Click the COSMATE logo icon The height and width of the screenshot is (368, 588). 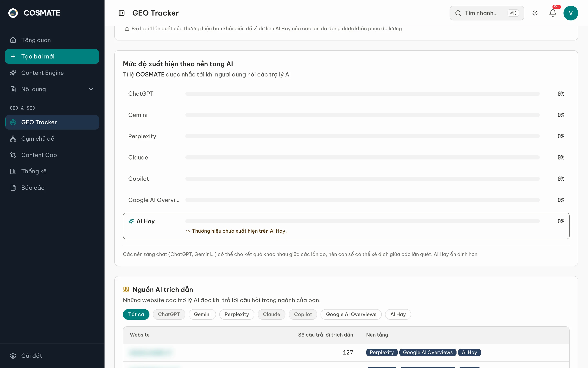[13, 13]
